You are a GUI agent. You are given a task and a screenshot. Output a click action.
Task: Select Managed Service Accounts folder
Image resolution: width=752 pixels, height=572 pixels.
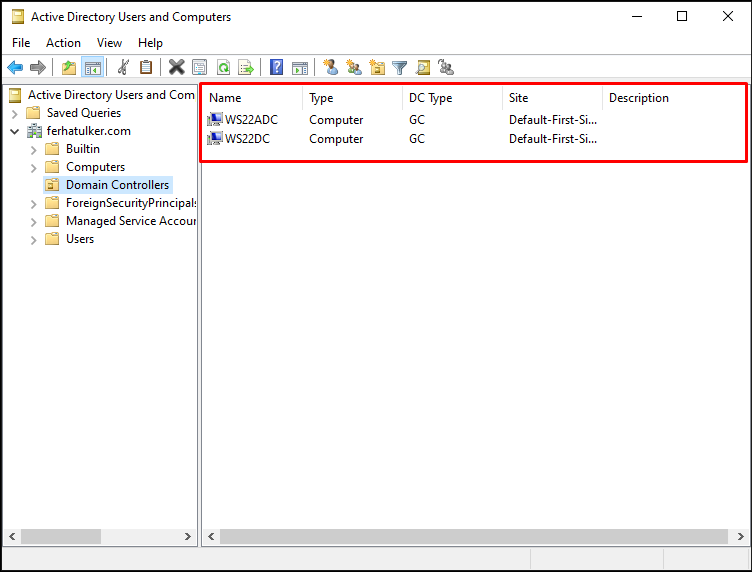point(131,221)
